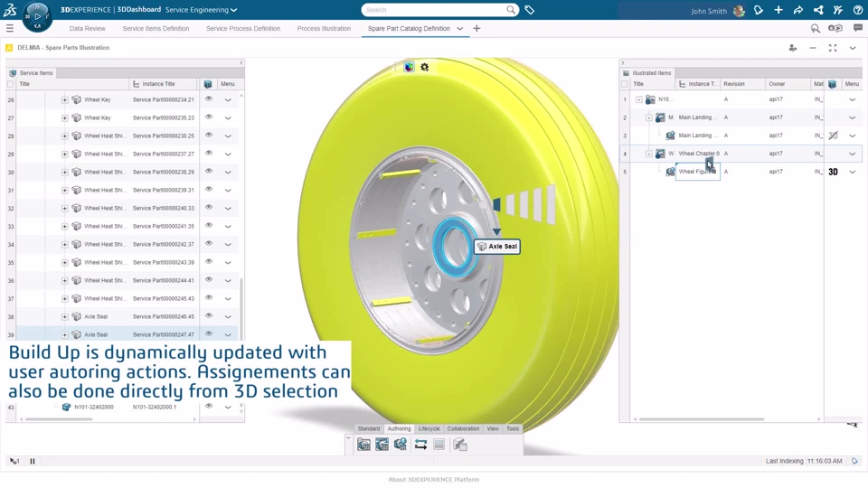Image resolution: width=868 pixels, height=488 pixels.
Task: Maximize the Spare Parts Illustration widget
Action: point(833,48)
